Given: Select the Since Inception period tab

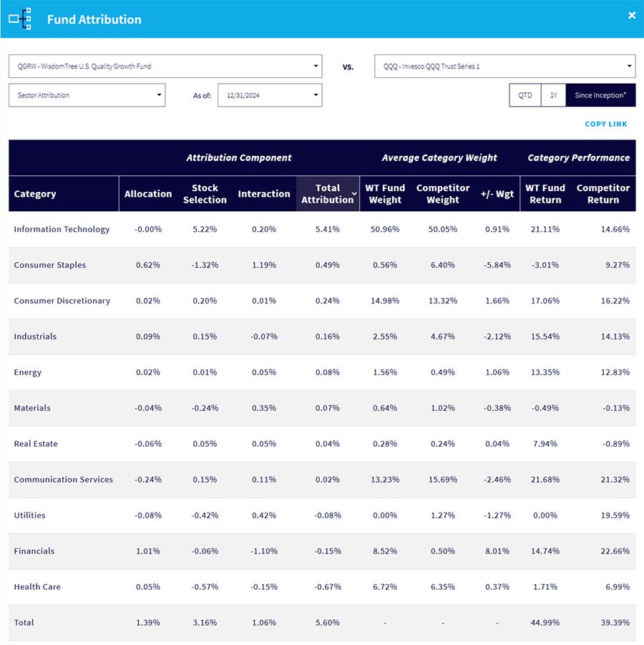Looking at the screenshot, I should coord(600,95).
